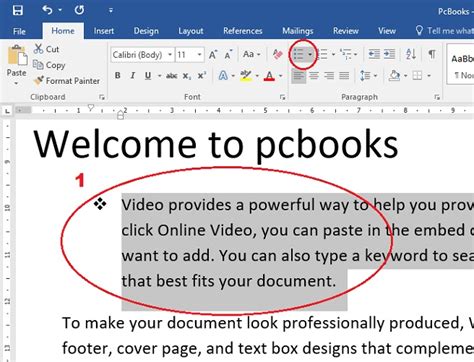
Task: Undo the last action
Action: pos(47,10)
